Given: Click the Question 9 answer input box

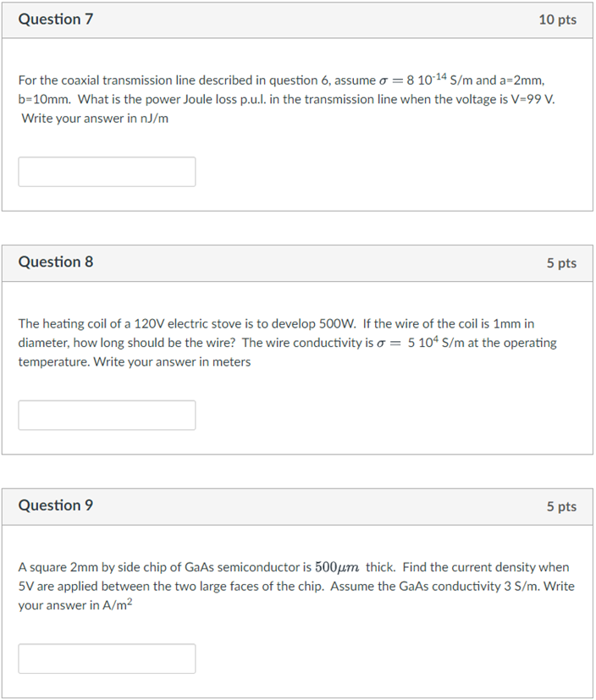Looking at the screenshot, I should click(107, 659).
